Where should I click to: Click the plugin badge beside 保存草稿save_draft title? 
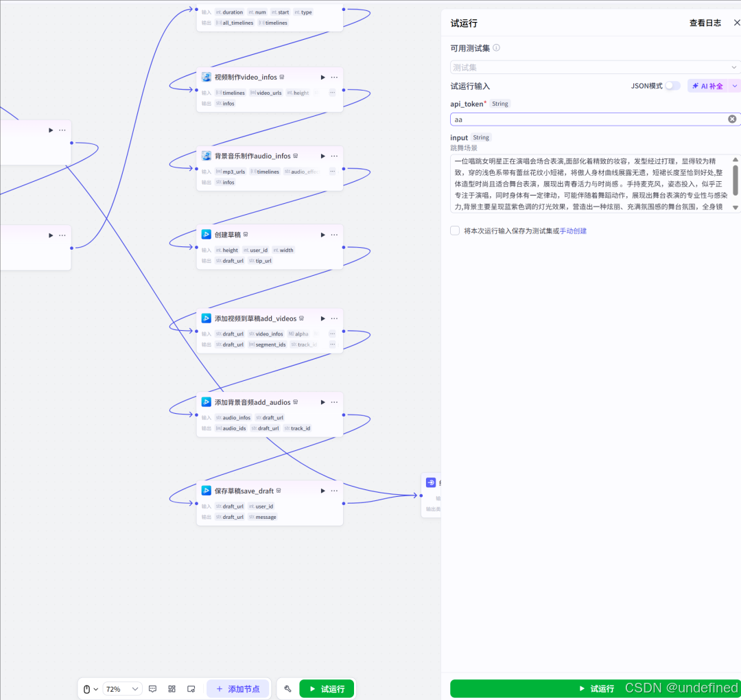click(279, 491)
